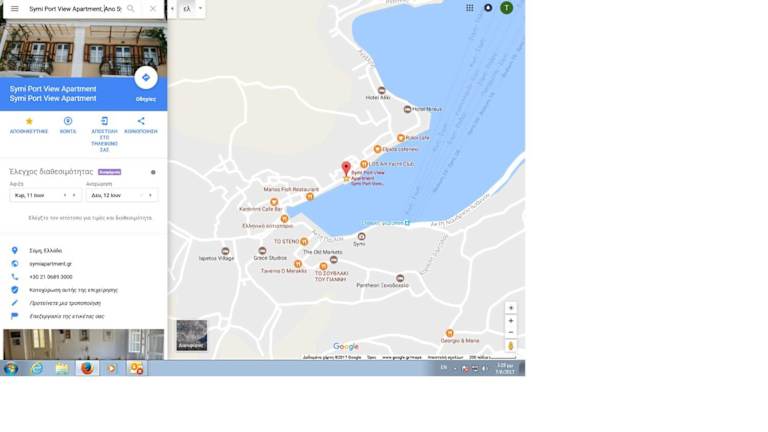Click the blue directions button

[x=145, y=77]
